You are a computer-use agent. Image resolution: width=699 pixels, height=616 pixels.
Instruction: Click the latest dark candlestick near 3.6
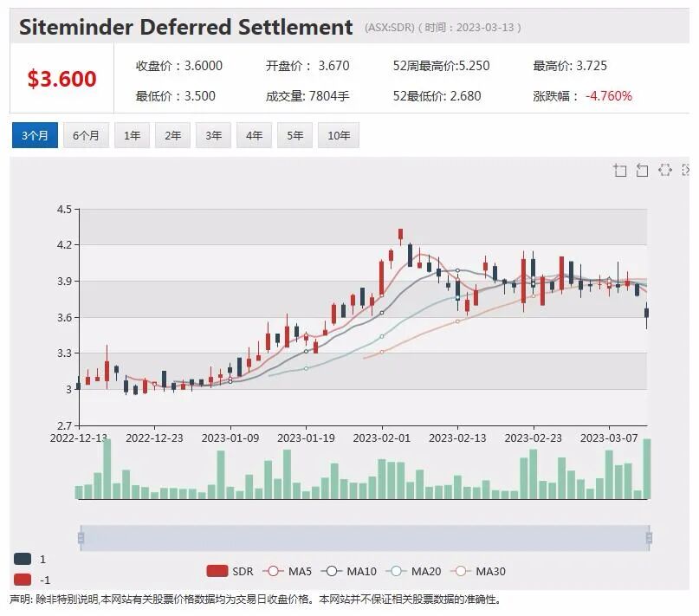coord(646,313)
